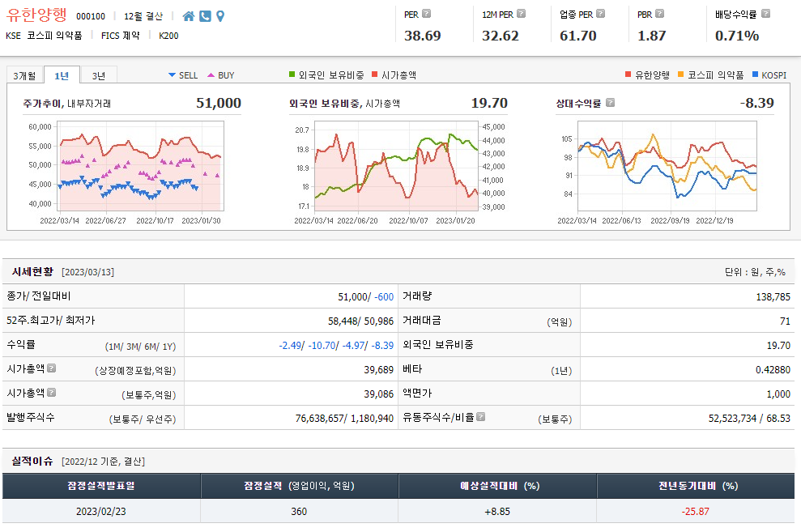
Task: Click the 수익률 returns row values
Action: pos(336,346)
